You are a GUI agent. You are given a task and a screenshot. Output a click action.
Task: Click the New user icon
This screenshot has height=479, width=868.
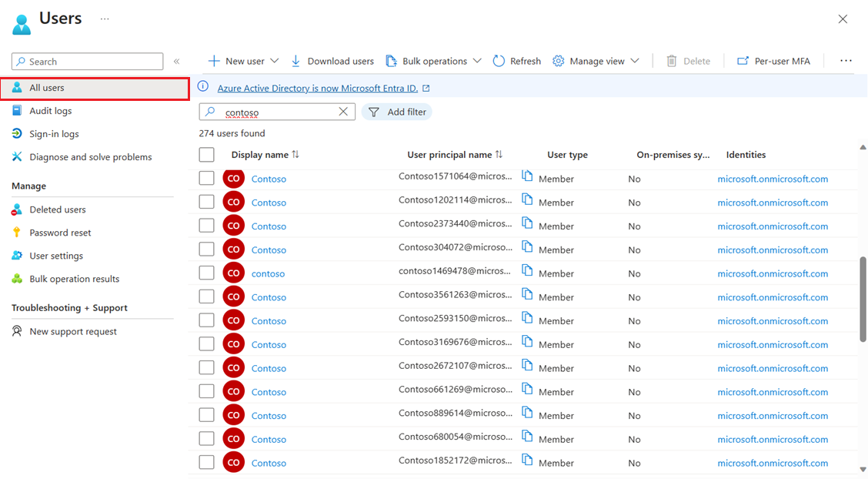213,60
